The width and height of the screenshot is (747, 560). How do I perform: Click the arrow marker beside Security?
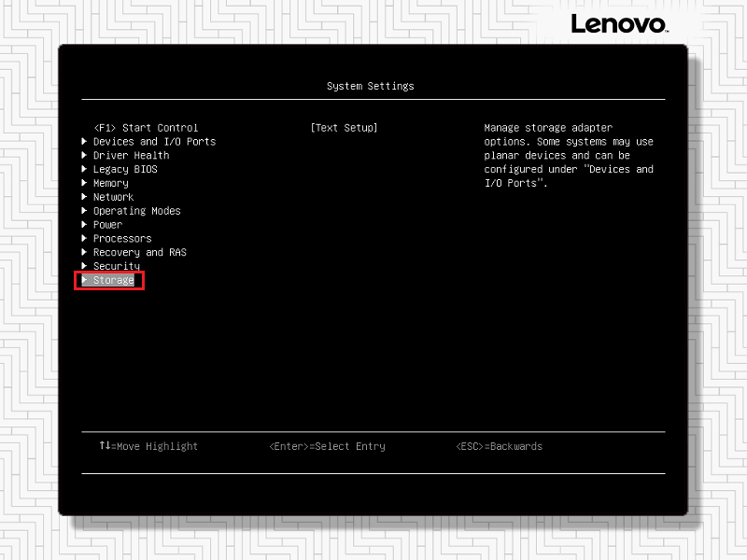[85, 266]
